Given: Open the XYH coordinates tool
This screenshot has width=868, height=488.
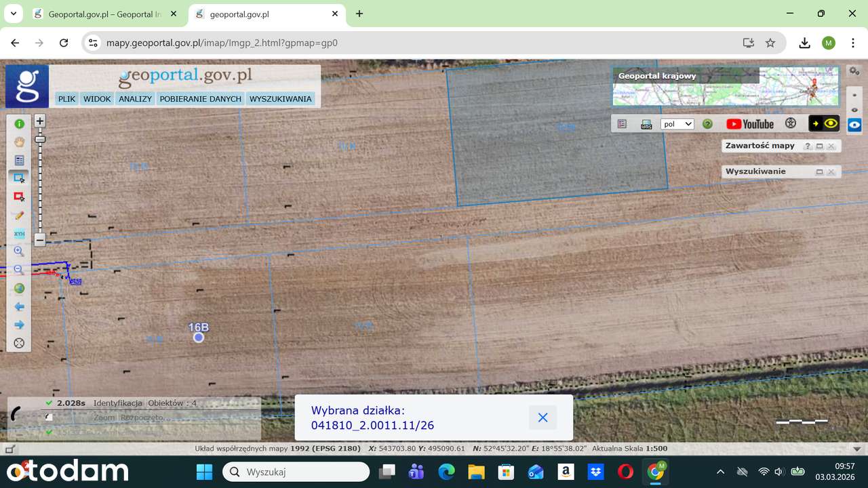Looking at the screenshot, I should [19, 233].
